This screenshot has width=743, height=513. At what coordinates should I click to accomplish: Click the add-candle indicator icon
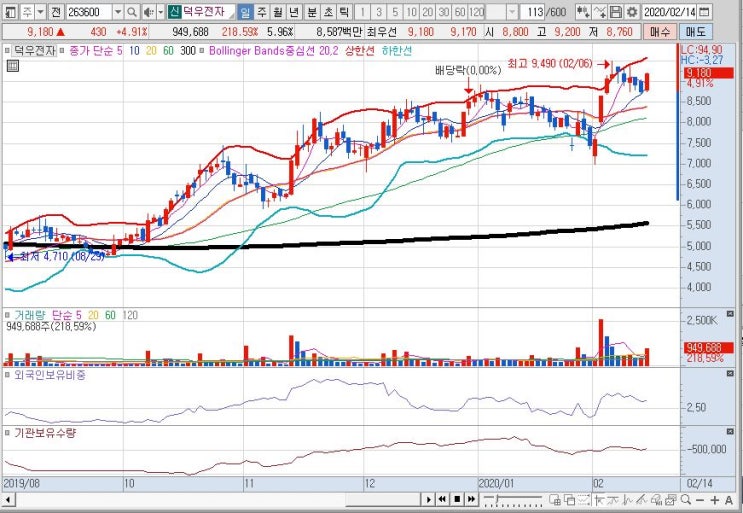click(x=584, y=11)
